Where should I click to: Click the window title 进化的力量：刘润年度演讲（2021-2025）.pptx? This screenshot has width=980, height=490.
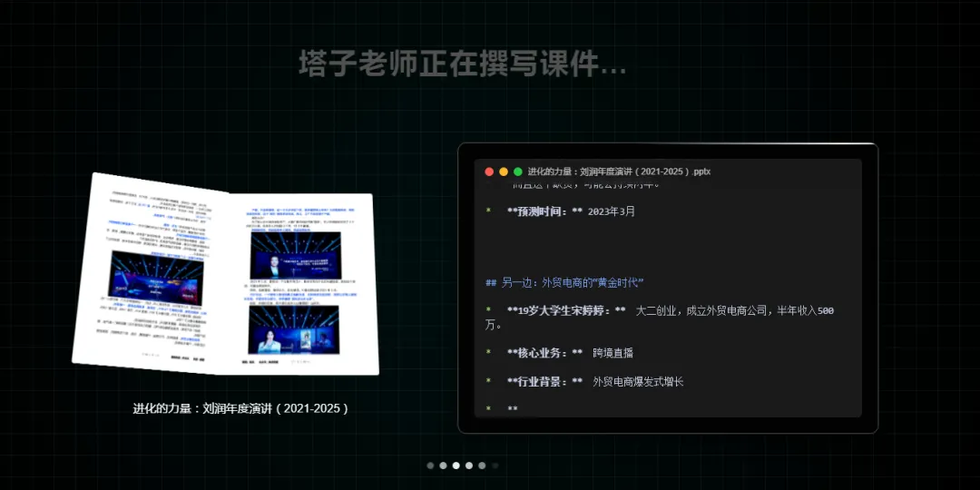click(619, 171)
